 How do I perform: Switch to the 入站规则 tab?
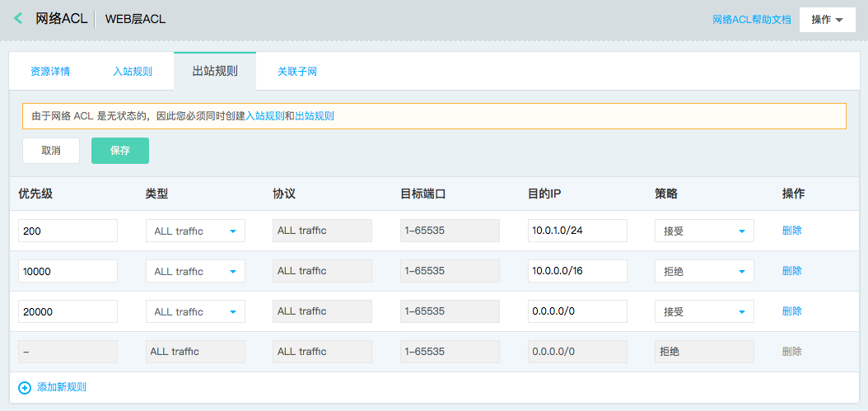(x=133, y=72)
